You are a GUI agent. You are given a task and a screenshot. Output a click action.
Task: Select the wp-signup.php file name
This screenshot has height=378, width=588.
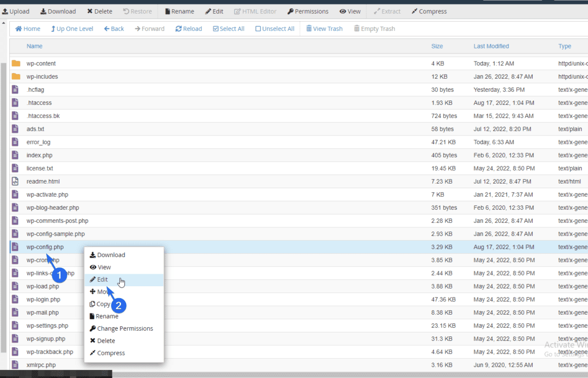(x=46, y=339)
